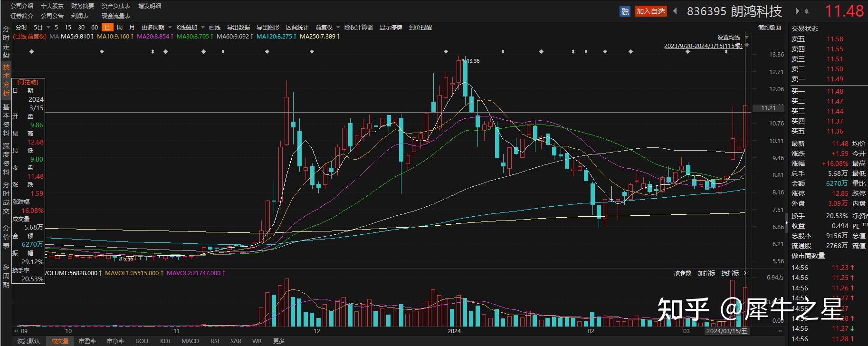This screenshot has width=868, height=346.
Task: Open the 证券简介 page
Action: (x=22, y=16)
